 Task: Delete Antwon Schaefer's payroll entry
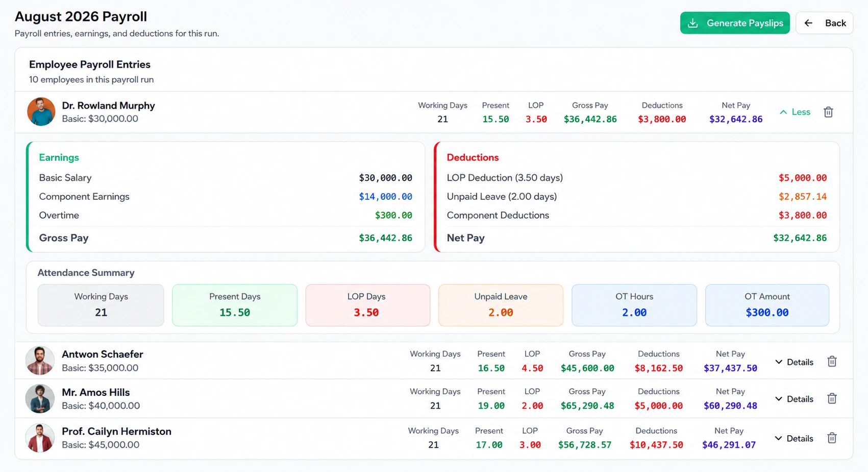pos(832,362)
